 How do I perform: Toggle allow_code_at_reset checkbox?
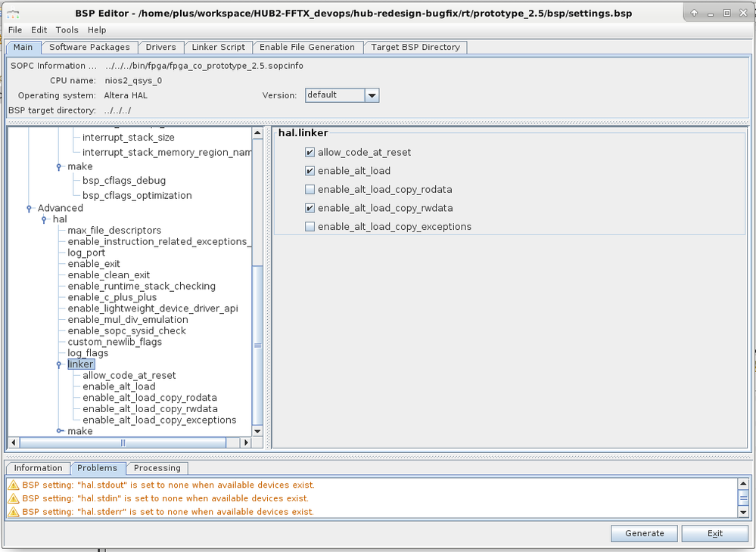click(310, 153)
